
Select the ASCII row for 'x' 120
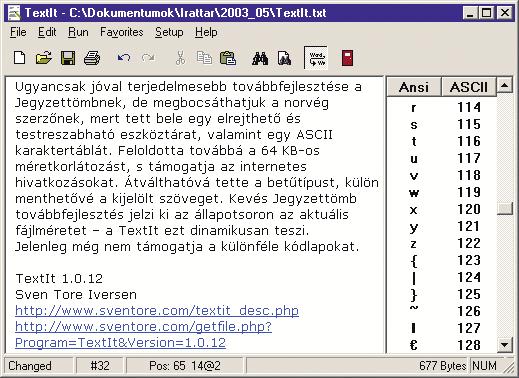[x=442, y=209]
